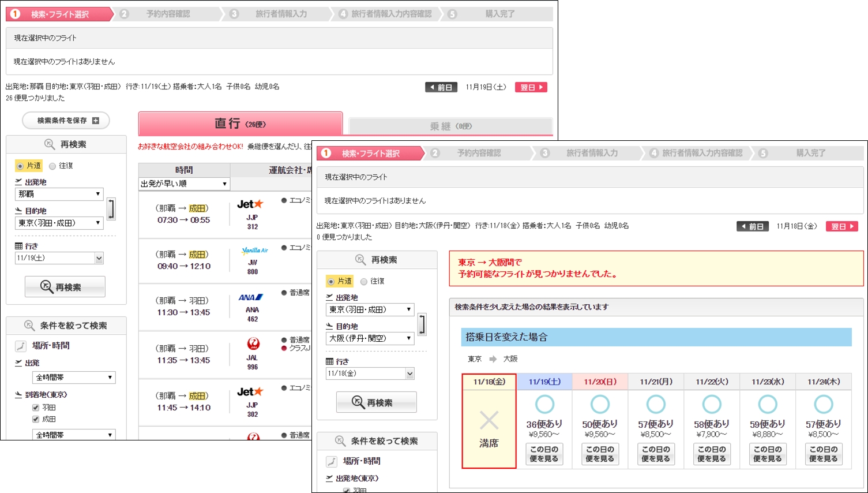Open 行き date dropdown 11/18(金)
The width and height of the screenshot is (868, 493).
click(x=370, y=374)
